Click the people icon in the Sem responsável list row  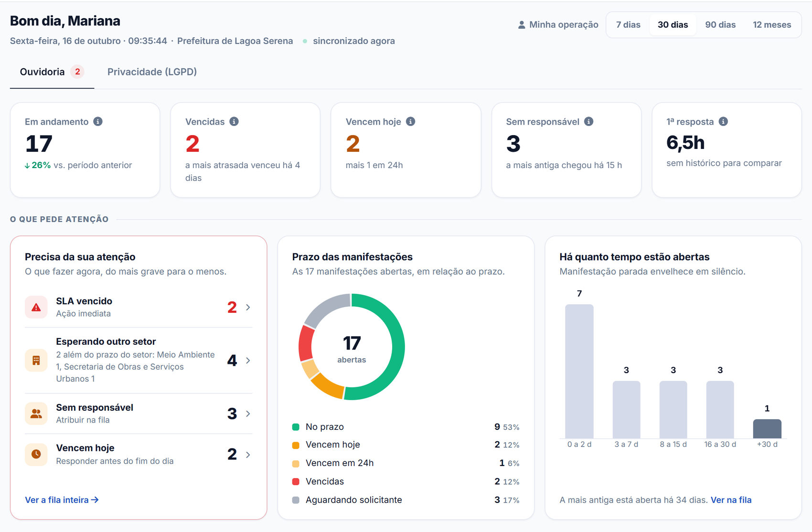point(36,414)
